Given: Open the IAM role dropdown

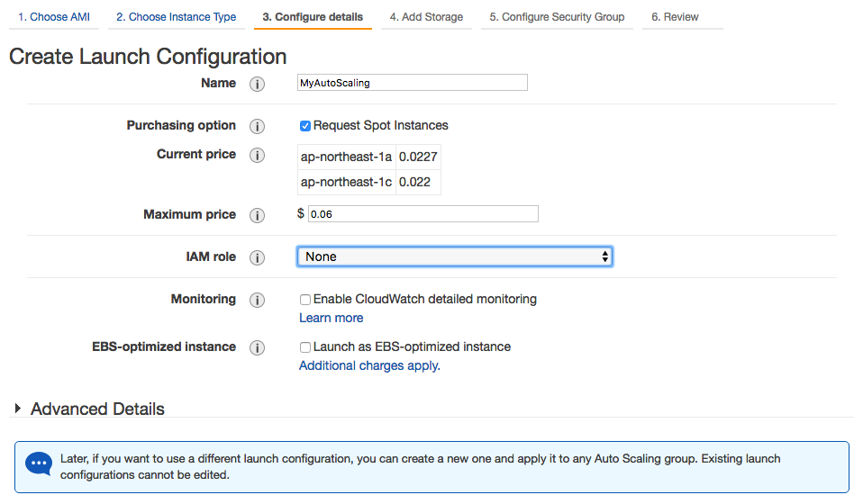Looking at the screenshot, I should coord(455,256).
